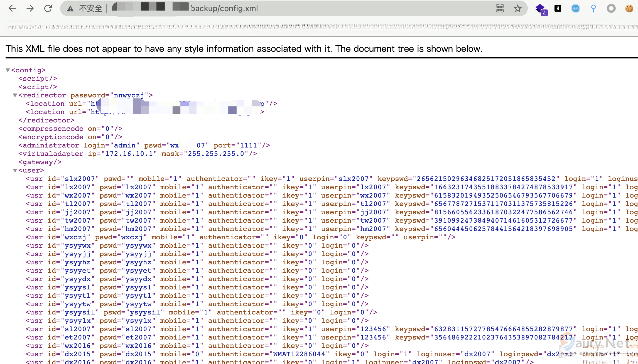Click the browser forward arrow
The image size is (638, 364).
[x=30, y=8]
